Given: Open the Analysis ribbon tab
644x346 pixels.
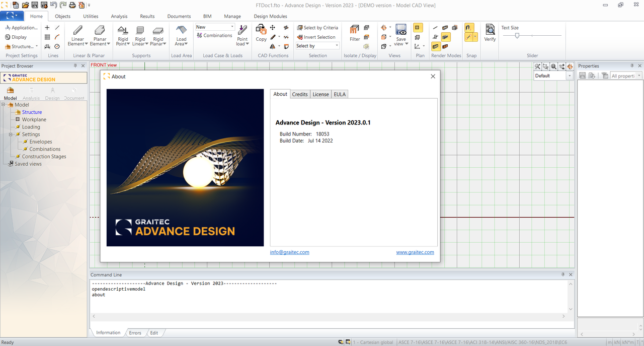Looking at the screenshot, I should coord(119,16).
